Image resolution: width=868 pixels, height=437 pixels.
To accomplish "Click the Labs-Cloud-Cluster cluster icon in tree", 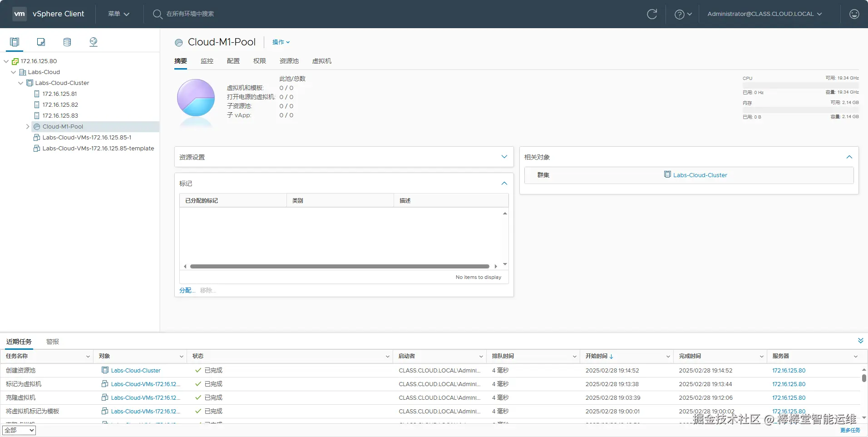I will (30, 83).
